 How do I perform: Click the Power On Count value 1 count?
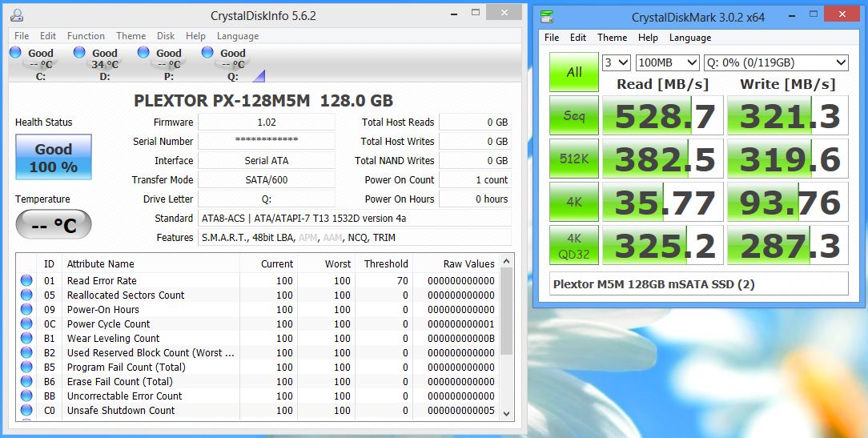[476, 180]
